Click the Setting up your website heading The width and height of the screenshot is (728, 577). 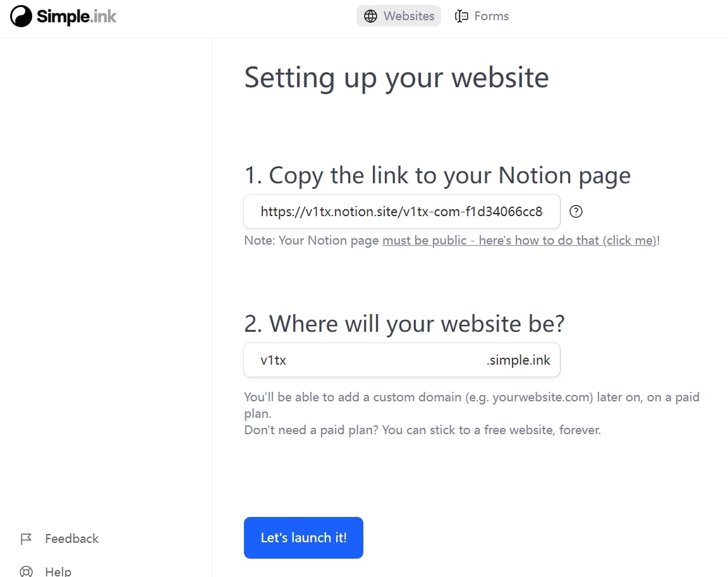coord(396,77)
